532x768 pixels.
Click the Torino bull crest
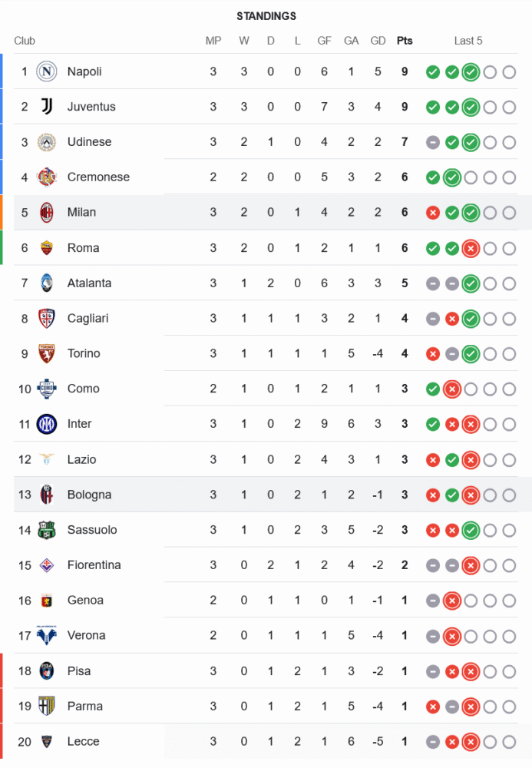(48, 353)
